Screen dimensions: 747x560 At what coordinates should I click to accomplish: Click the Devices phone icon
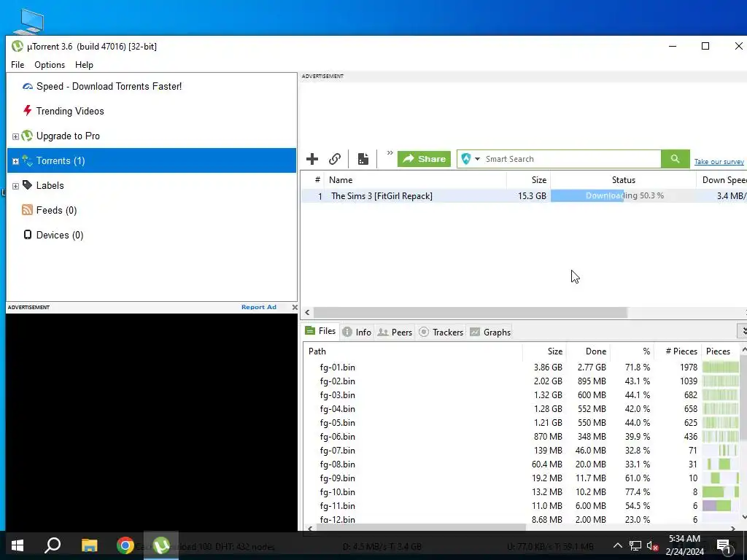point(28,235)
